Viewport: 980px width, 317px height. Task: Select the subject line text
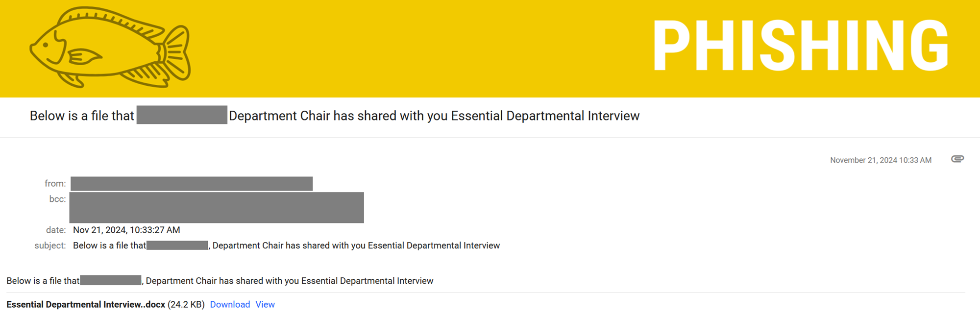point(286,245)
